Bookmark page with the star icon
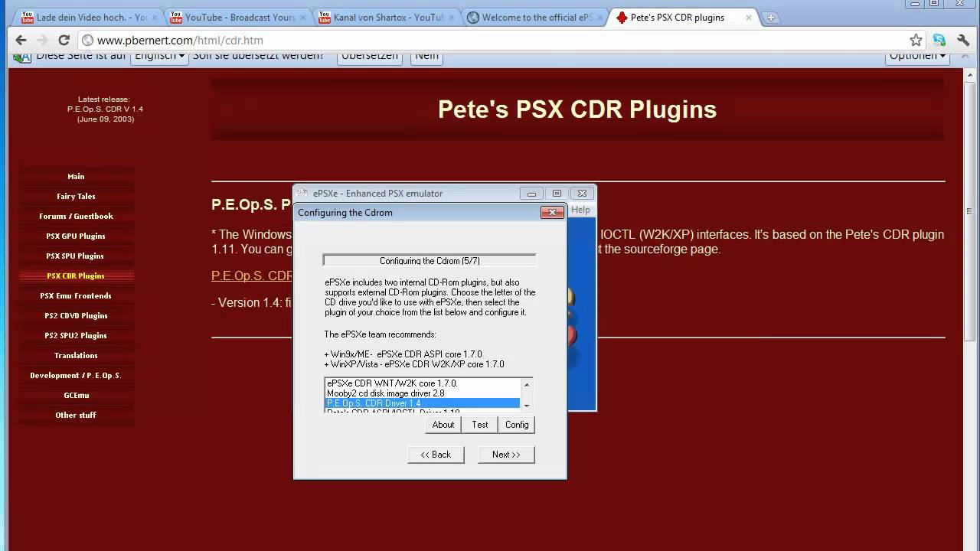This screenshot has height=551, width=980. [x=916, y=41]
